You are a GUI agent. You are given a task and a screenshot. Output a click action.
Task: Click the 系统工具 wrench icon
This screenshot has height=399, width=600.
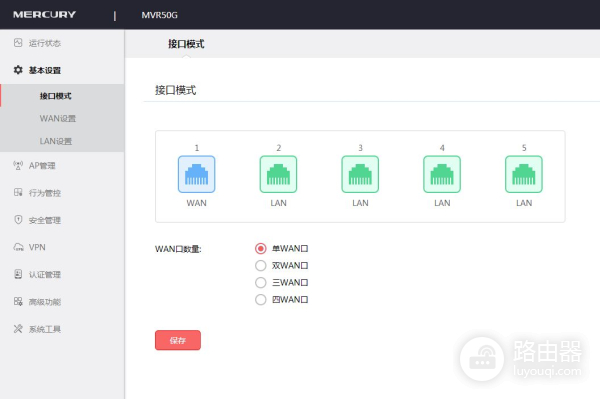[18, 329]
